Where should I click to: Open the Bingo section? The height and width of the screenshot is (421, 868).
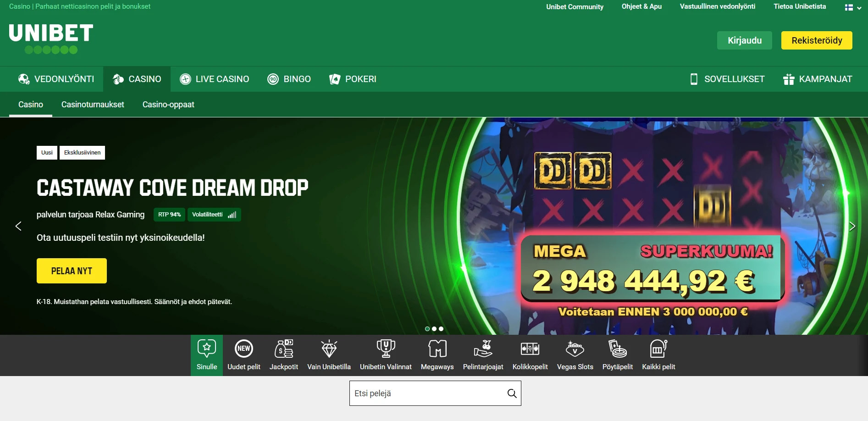289,79
